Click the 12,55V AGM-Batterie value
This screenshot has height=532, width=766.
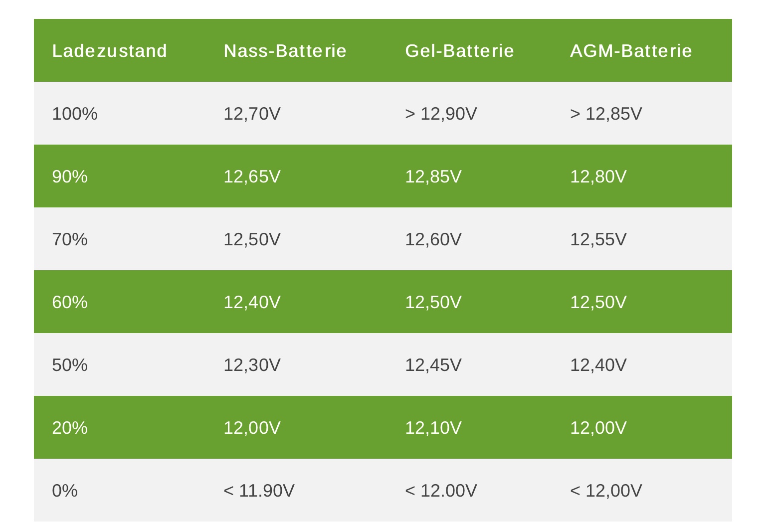(x=598, y=239)
